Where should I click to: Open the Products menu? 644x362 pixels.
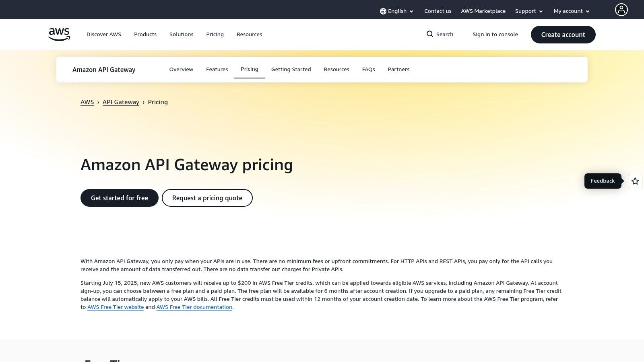tap(145, 34)
